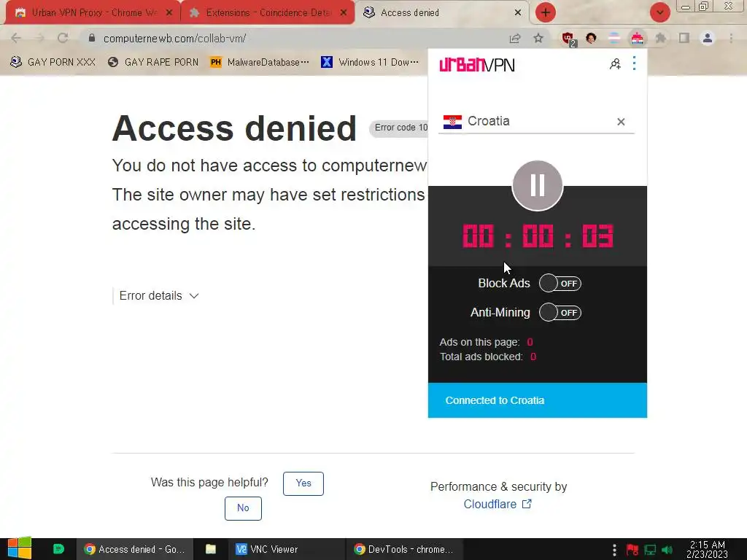The image size is (747, 560).
Task: Open the Extensions puzzle icon
Action: [661, 38]
